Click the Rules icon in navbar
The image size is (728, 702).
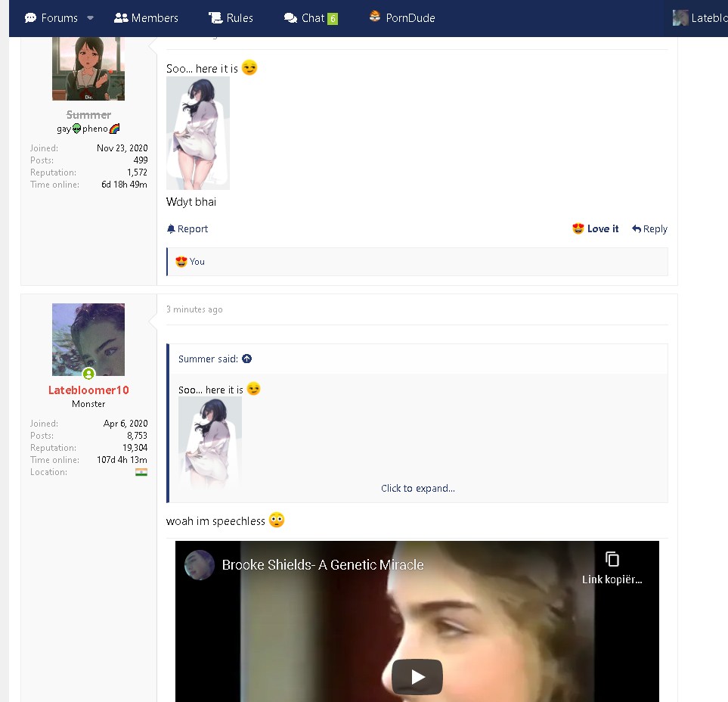point(215,17)
